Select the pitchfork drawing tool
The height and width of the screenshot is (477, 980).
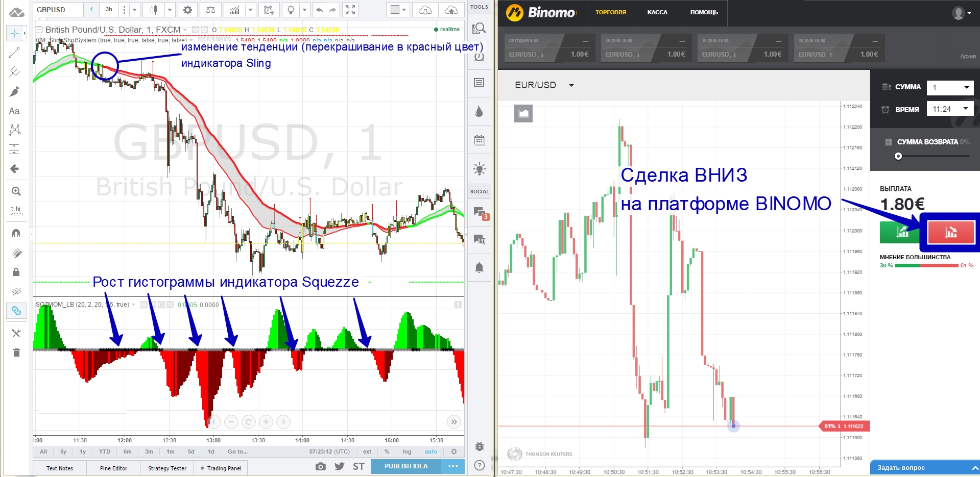pos(14,72)
